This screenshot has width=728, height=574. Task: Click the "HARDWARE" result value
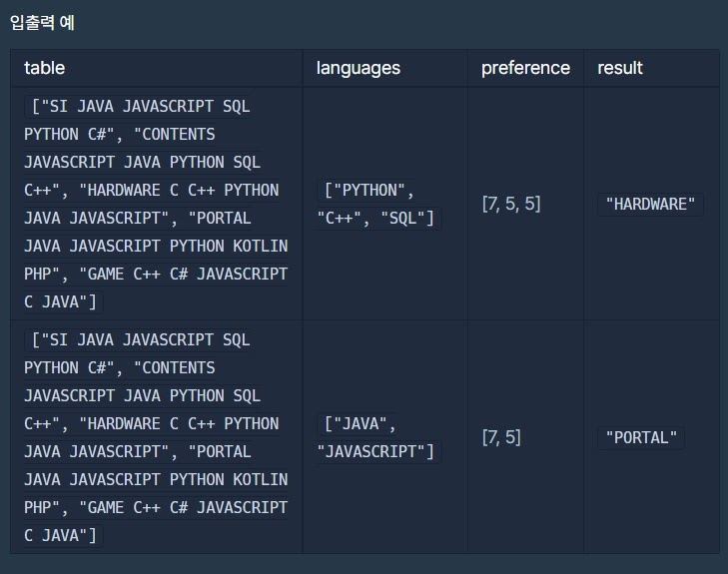tap(650, 205)
